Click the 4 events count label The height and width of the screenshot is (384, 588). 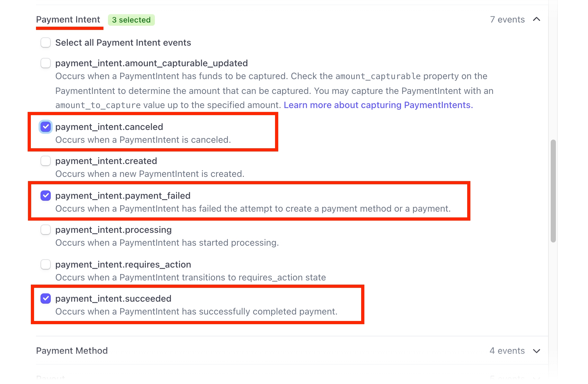(x=507, y=351)
